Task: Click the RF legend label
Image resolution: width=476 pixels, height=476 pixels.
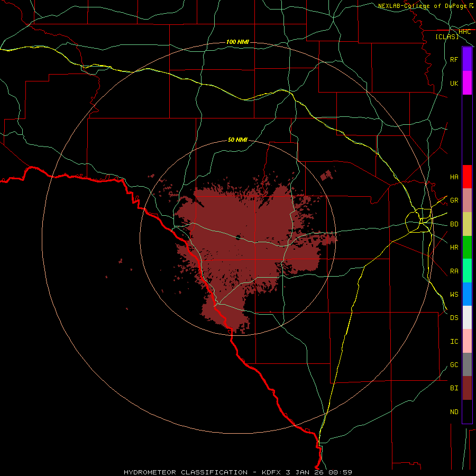Action: (x=454, y=59)
